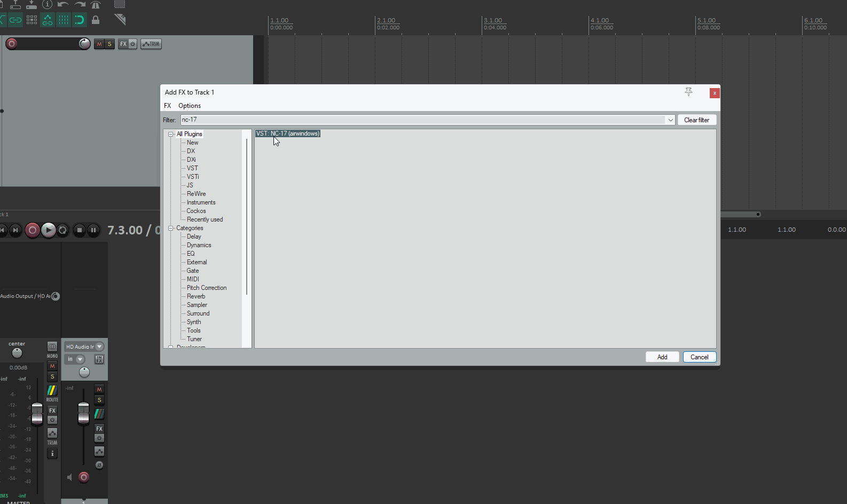Open project settings info icon in toolbar

point(48,4)
